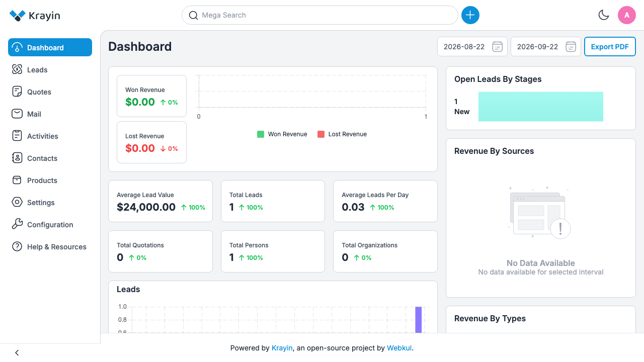
Task: Click the end date field 2026-09-22
Action: pyautogui.click(x=546, y=47)
